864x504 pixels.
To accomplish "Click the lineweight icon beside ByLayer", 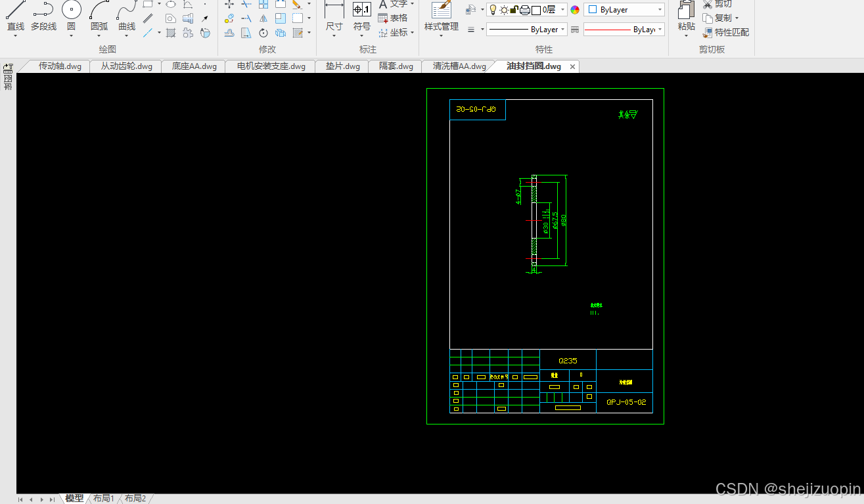I will (x=471, y=30).
